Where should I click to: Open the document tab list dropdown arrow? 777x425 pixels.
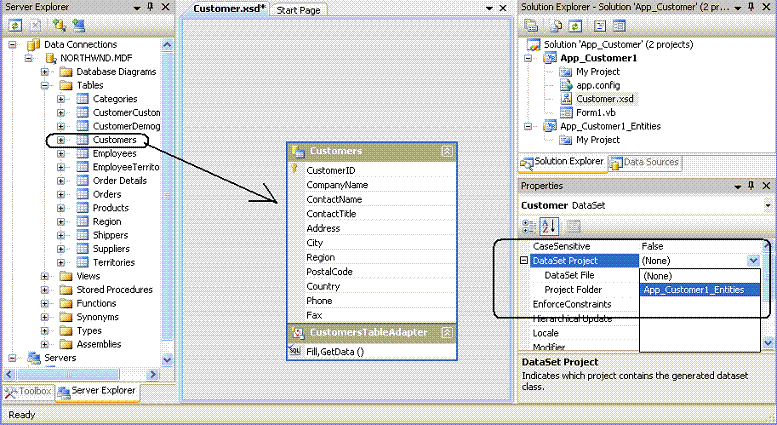pyautogui.click(x=489, y=9)
